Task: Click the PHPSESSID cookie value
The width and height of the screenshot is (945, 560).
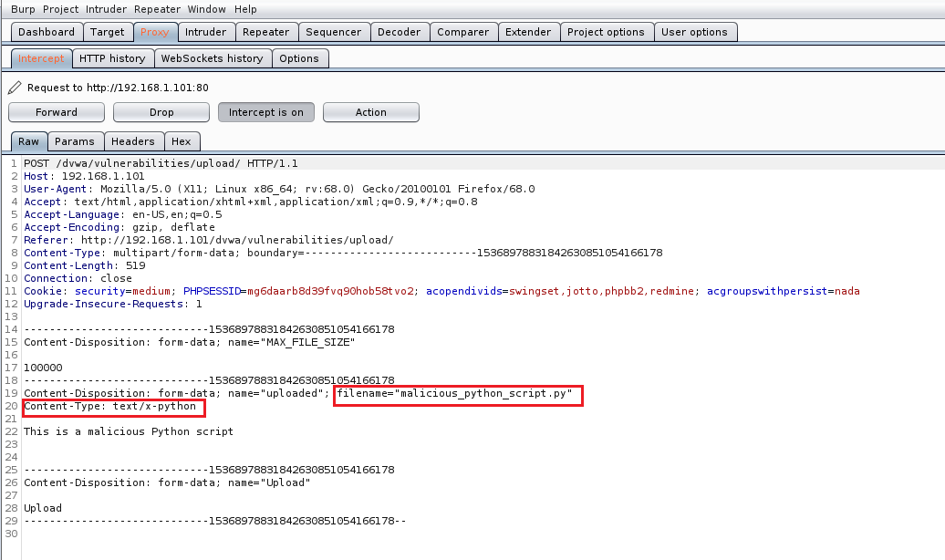Action: [x=330, y=291]
